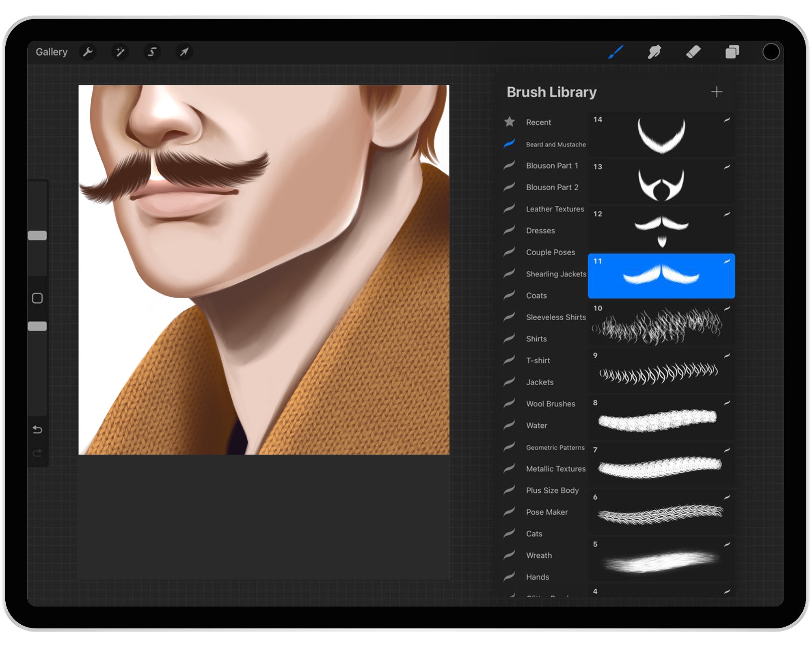Open the Recent brushes section
This screenshot has width=812, height=645.
[538, 122]
